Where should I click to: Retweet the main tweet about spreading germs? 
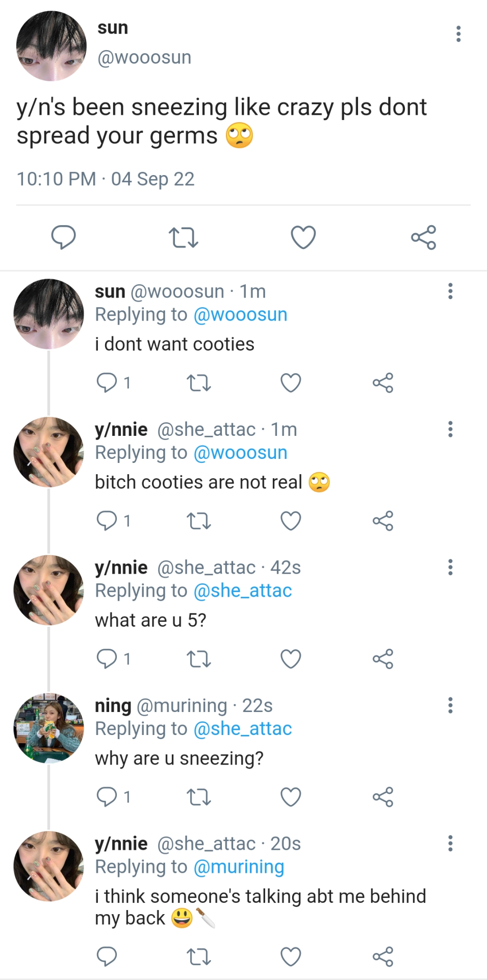pyautogui.click(x=184, y=237)
